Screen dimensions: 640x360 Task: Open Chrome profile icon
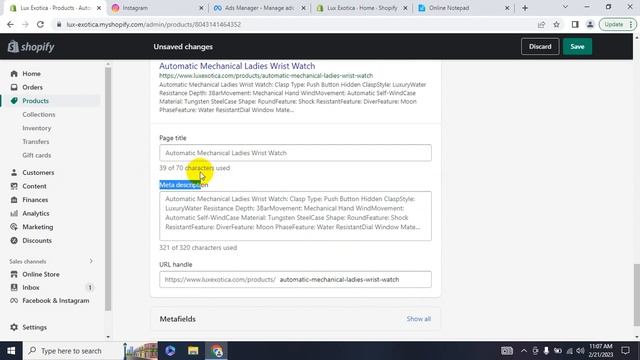pos(590,24)
